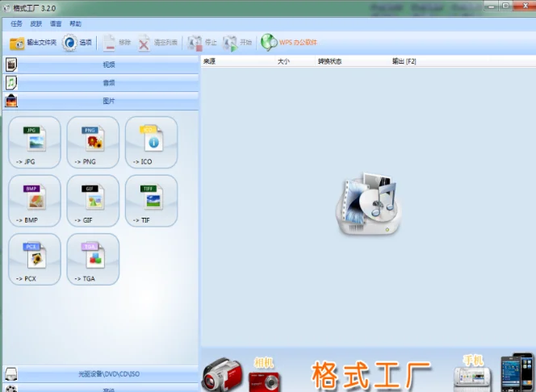Click the 大小 column header

pos(295,61)
